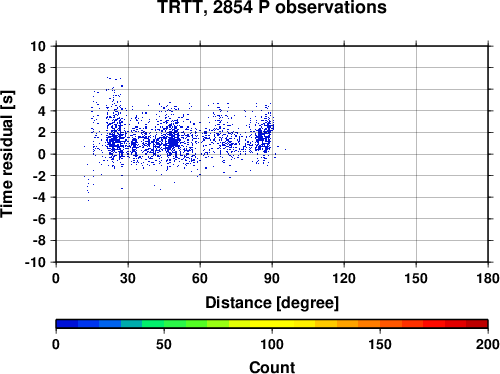Click colorbar tick label '200'
The image size is (500, 374).
[x=488, y=344]
